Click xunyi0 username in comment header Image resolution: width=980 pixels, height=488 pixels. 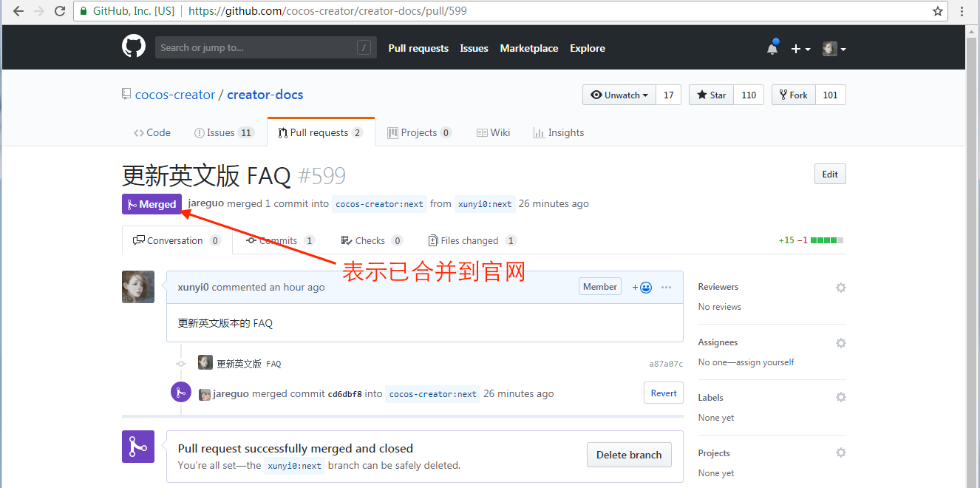coord(194,287)
